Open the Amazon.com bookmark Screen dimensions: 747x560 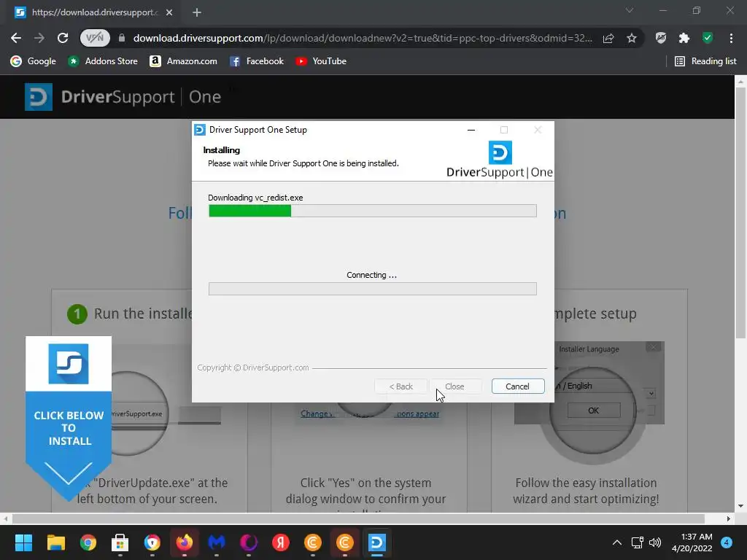coord(183,61)
